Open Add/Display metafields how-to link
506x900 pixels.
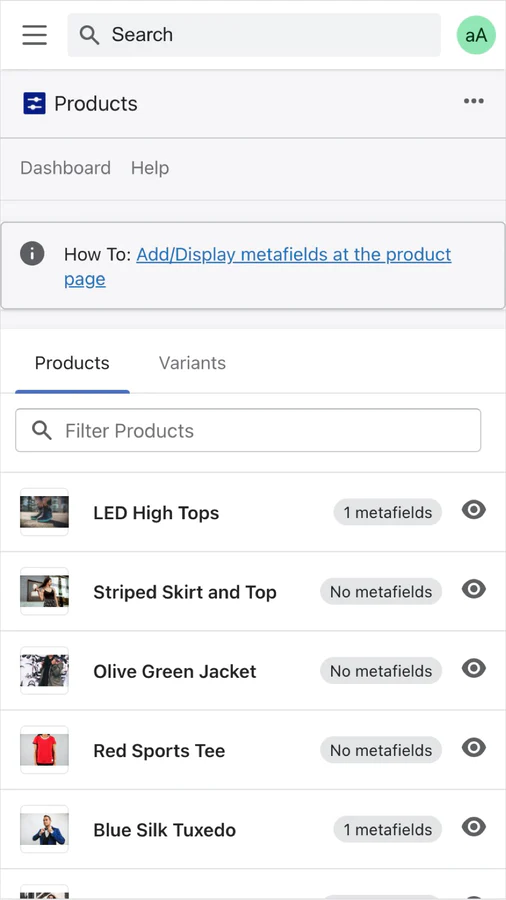(258, 266)
